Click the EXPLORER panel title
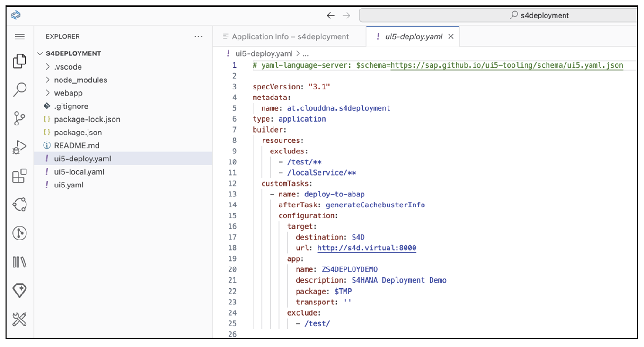 (x=62, y=36)
